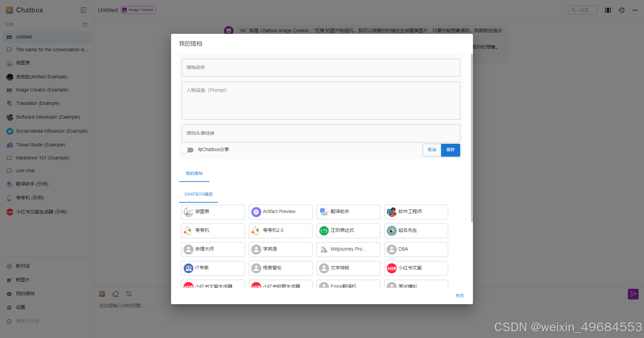
Task: Click the message input box placeholder
Action: point(122,306)
